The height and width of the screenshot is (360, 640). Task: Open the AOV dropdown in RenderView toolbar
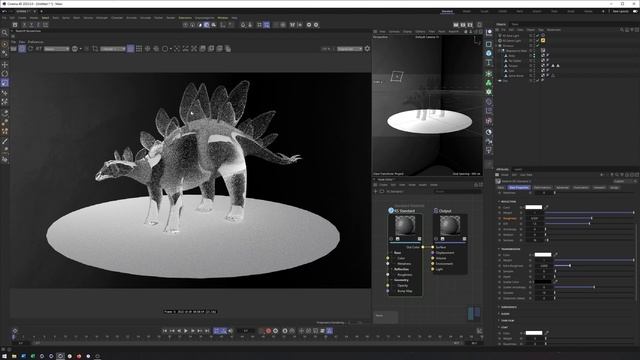pyautogui.click(x=56, y=49)
